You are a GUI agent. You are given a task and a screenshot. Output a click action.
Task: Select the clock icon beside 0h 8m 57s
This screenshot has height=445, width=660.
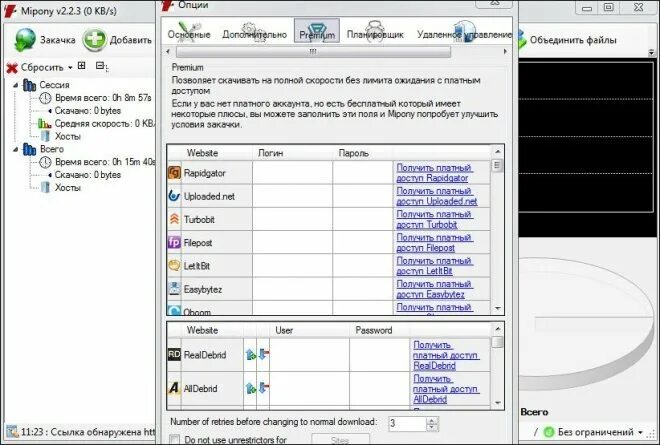pos(45,98)
